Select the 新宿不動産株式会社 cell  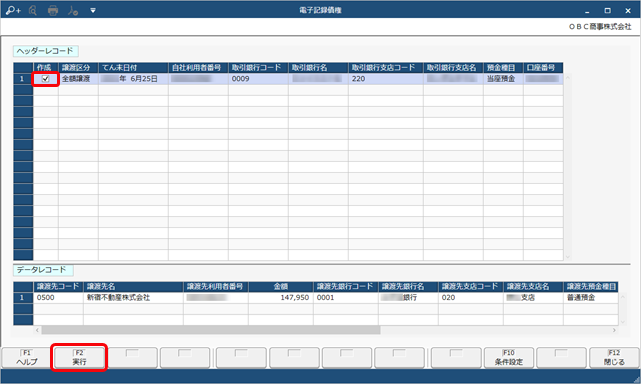133,298
